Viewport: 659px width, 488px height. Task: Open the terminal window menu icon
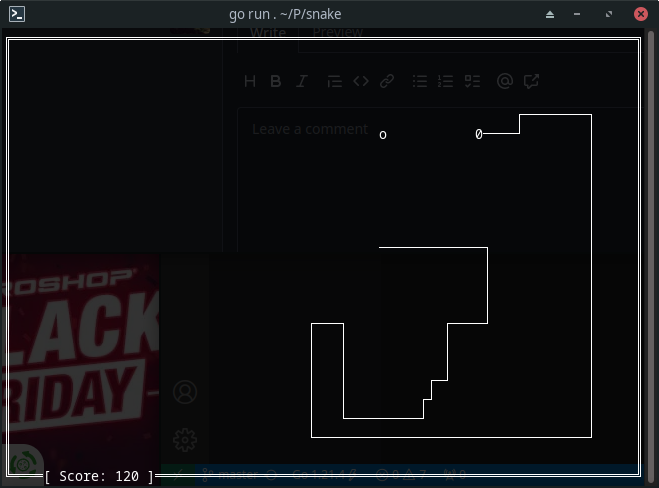(x=16, y=14)
